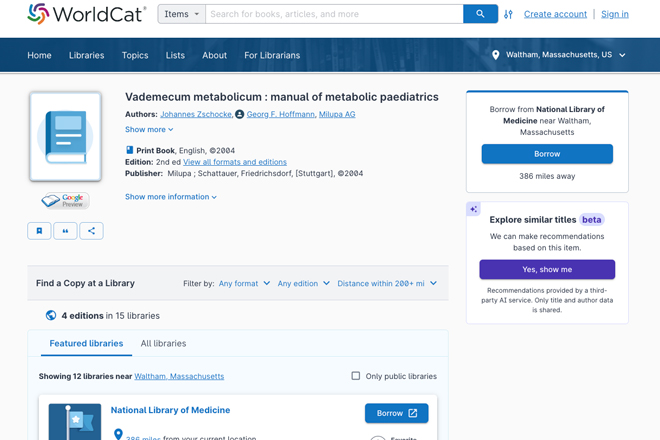Image resolution: width=660 pixels, height=440 pixels.
Task: Go to Home in navigation bar
Action: coord(39,55)
